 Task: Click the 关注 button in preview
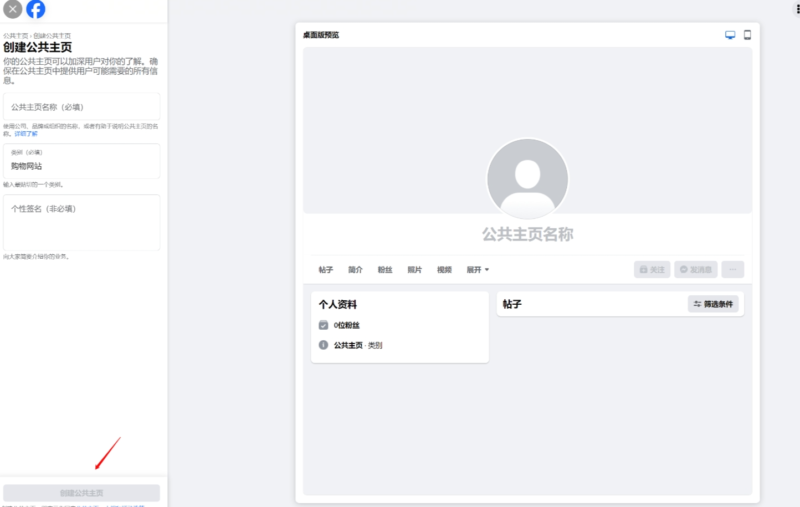(x=652, y=269)
